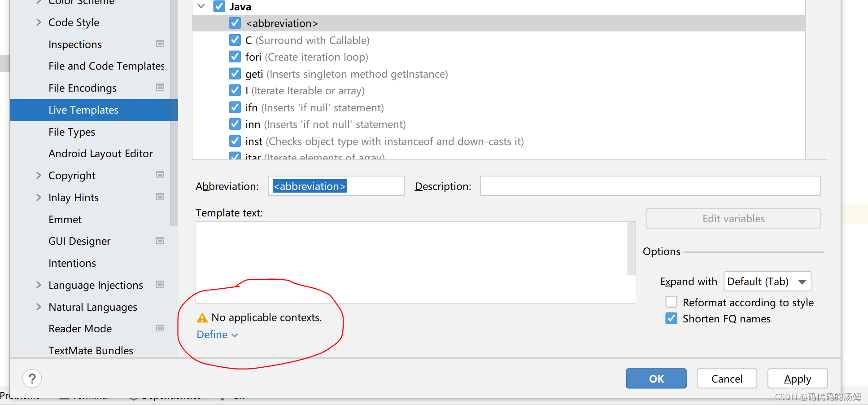Open the Inspections settings page
The image size is (868, 405).
click(x=75, y=44)
